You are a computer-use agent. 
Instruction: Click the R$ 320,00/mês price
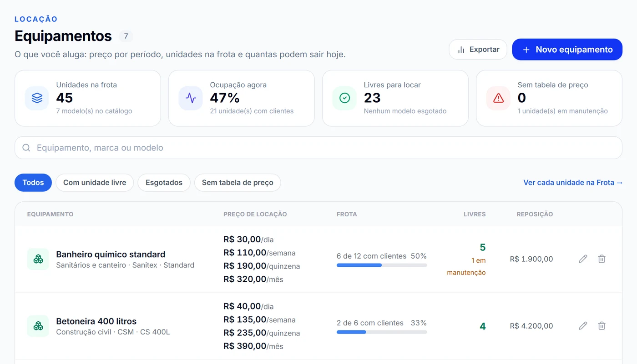pos(253,279)
